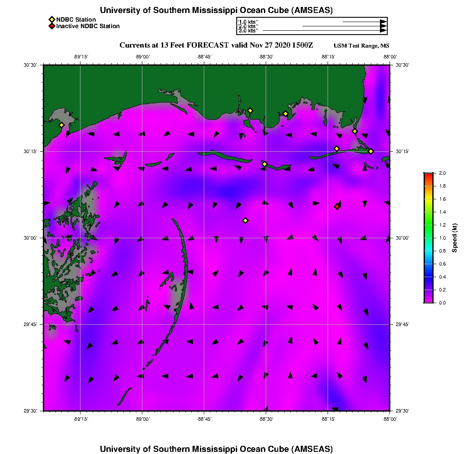Click the USM Test Range, MS label
The width and height of the screenshot is (476, 454).
(361, 46)
